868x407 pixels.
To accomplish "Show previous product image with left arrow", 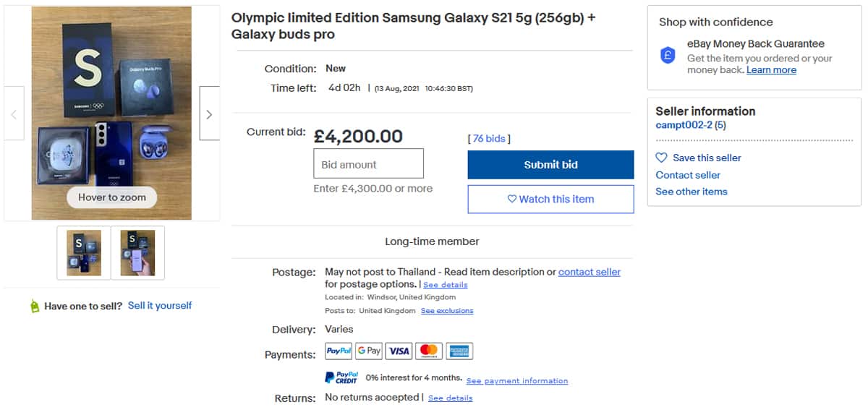I will [x=14, y=114].
